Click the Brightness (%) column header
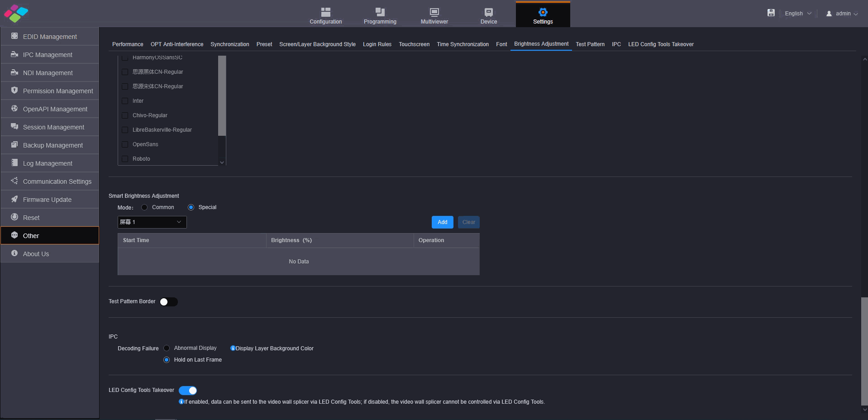Image resolution: width=868 pixels, height=420 pixels. tap(340, 240)
